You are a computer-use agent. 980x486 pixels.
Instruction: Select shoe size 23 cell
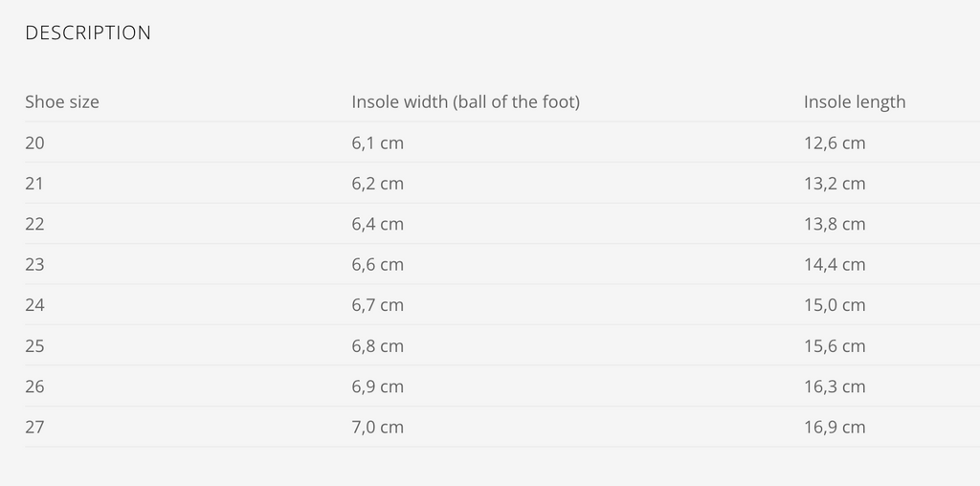(x=34, y=264)
